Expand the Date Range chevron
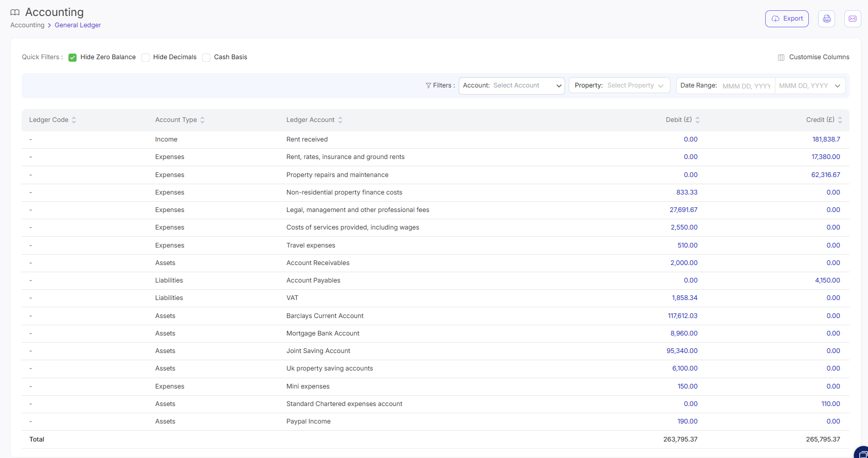This screenshot has height=458, width=868. [x=838, y=86]
